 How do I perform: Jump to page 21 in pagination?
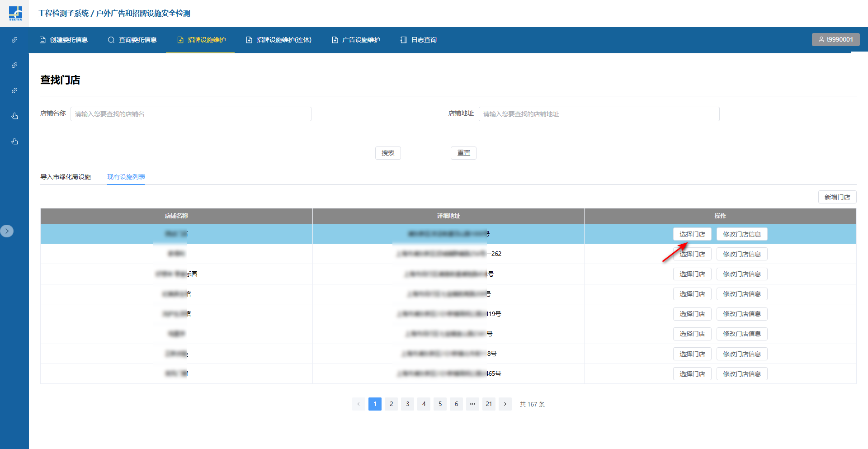(489, 404)
